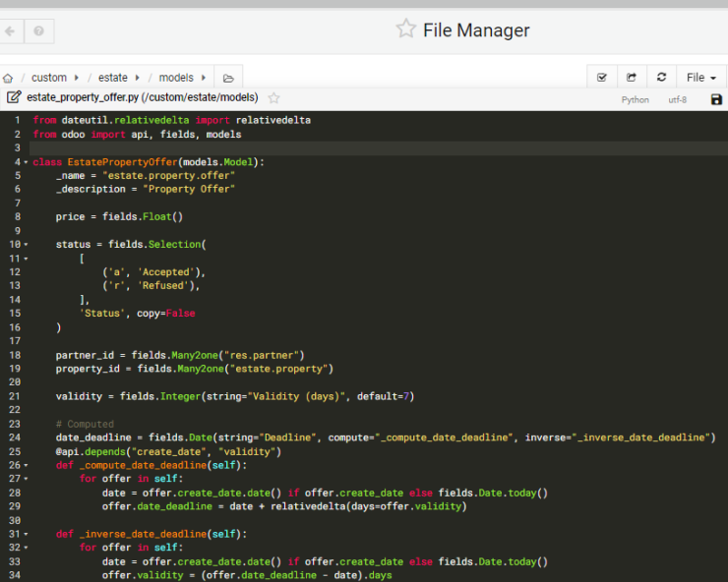Click on "estate.property.offer" string
This screenshot has height=582, width=728.
point(168,175)
